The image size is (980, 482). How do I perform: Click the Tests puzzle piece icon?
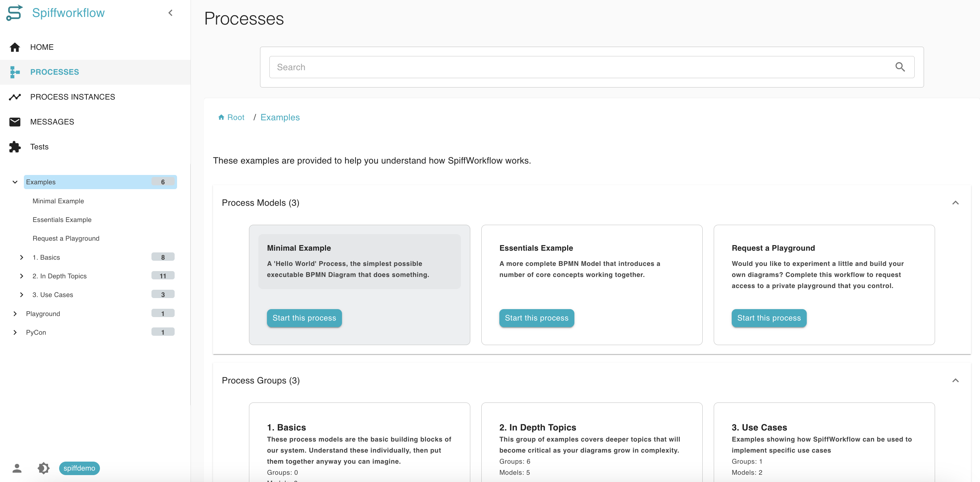point(15,147)
